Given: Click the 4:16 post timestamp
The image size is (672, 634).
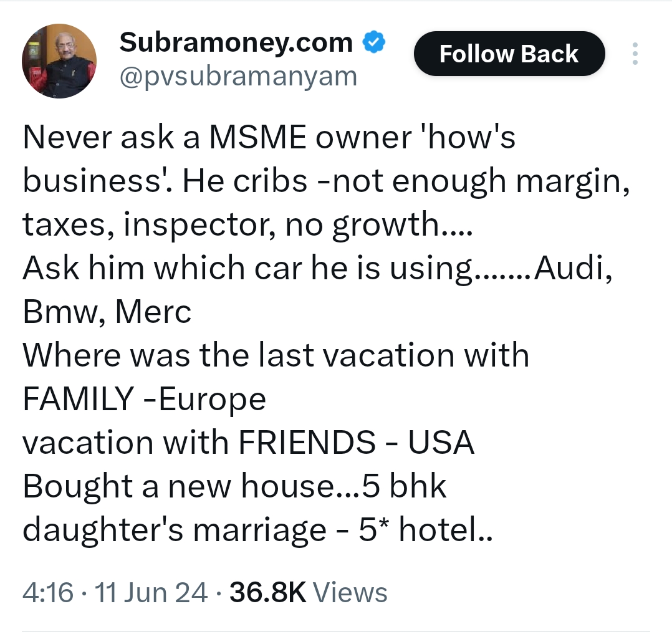Looking at the screenshot, I should (47, 592).
